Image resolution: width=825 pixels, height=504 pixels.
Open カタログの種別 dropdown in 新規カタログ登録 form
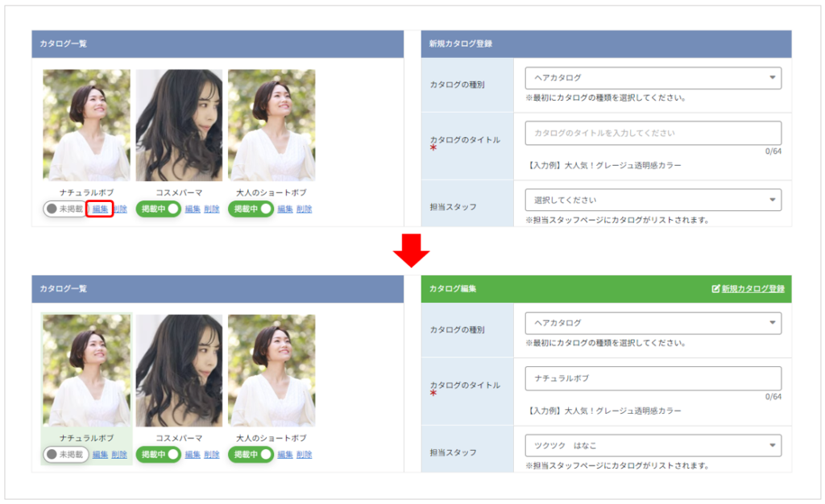pos(653,78)
